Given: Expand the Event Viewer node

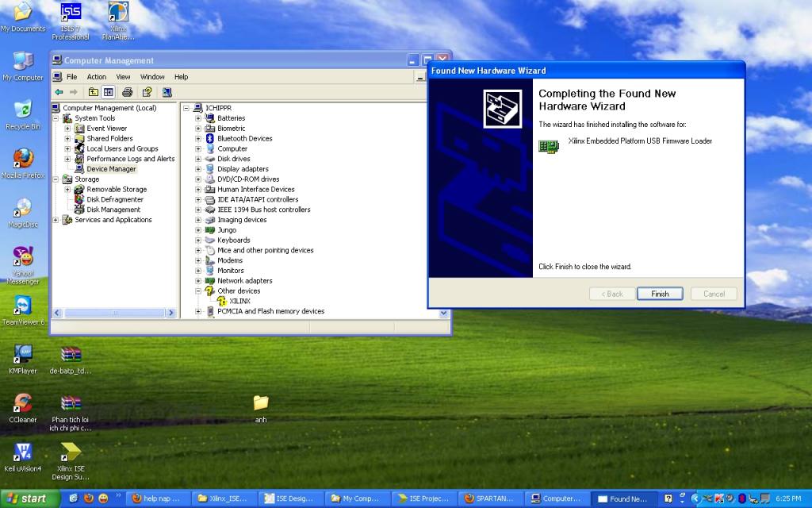Looking at the screenshot, I should (x=67, y=128).
